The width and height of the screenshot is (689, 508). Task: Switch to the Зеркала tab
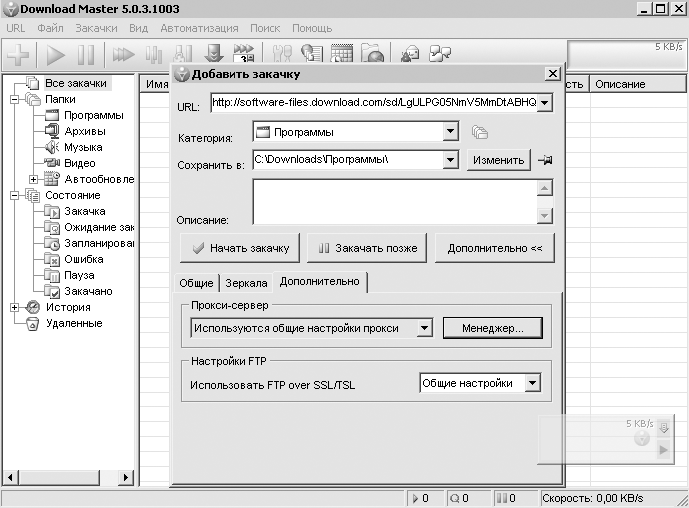246,283
